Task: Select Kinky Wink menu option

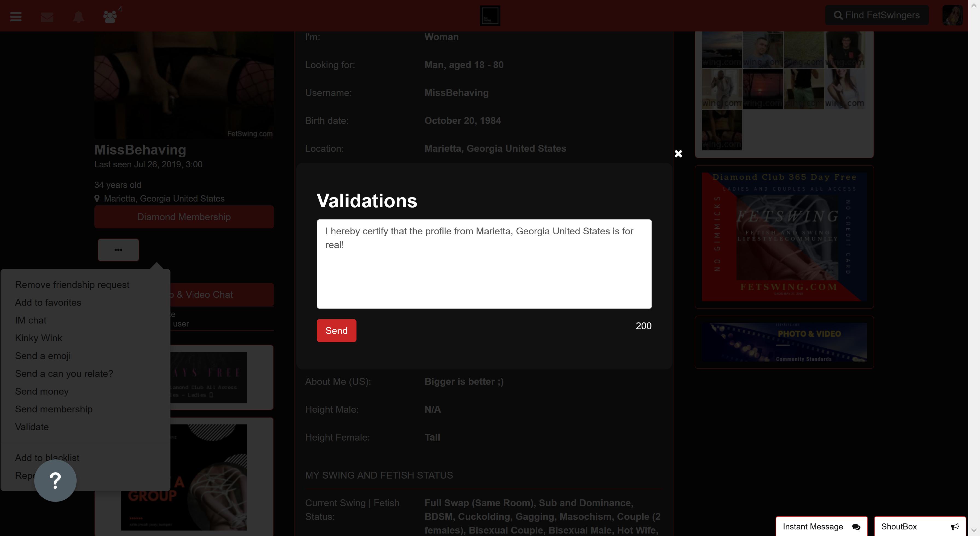Action: tap(38, 338)
